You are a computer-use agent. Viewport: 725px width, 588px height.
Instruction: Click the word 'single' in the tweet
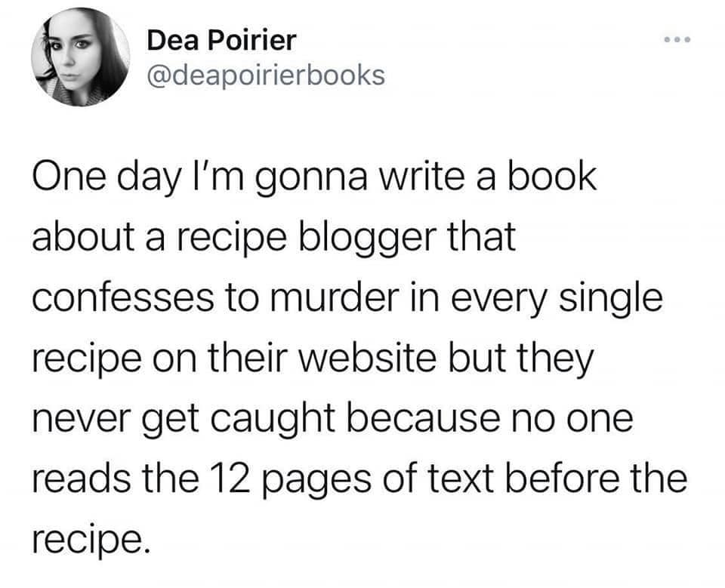(611, 300)
